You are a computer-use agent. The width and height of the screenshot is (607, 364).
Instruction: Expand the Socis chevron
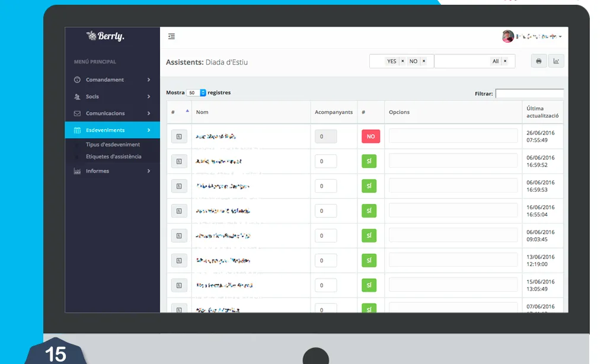(x=149, y=97)
